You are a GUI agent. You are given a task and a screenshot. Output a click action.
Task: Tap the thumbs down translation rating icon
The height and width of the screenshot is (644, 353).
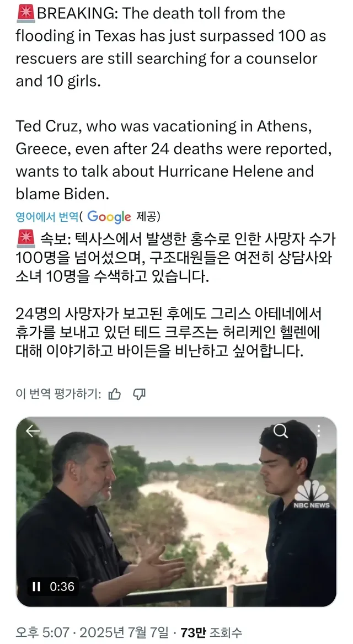139,393
